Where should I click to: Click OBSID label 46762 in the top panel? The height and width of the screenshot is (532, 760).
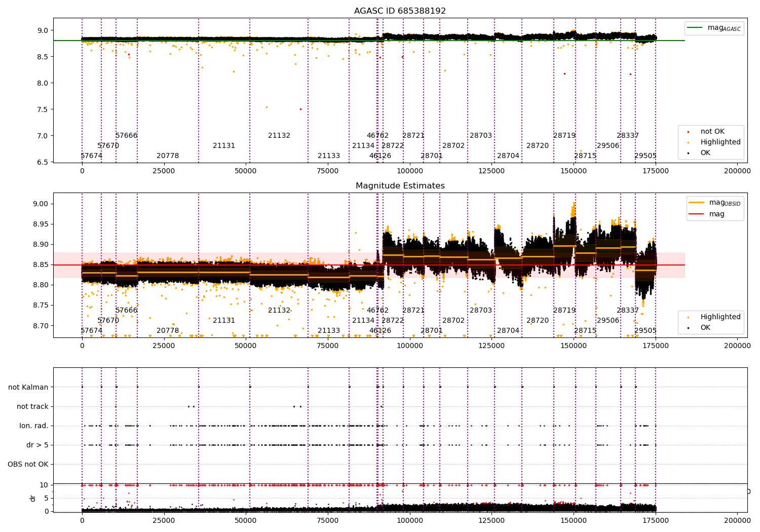(x=378, y=136)
